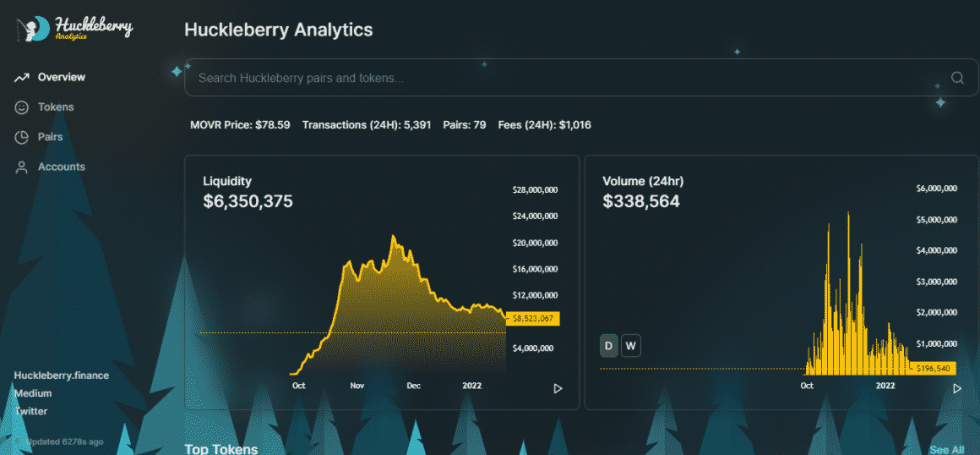Click the Volume value $338,564
980x455 pixels.
pos(641,201)
